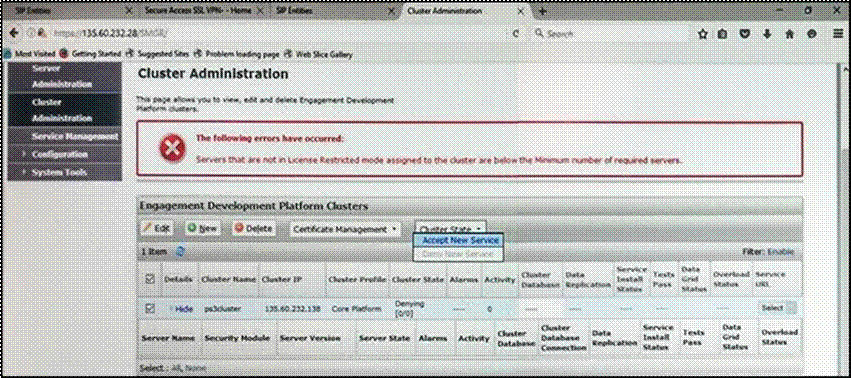Toggle the select-all checkbox in clusters header
851x378 pixels.
point(150,279)
